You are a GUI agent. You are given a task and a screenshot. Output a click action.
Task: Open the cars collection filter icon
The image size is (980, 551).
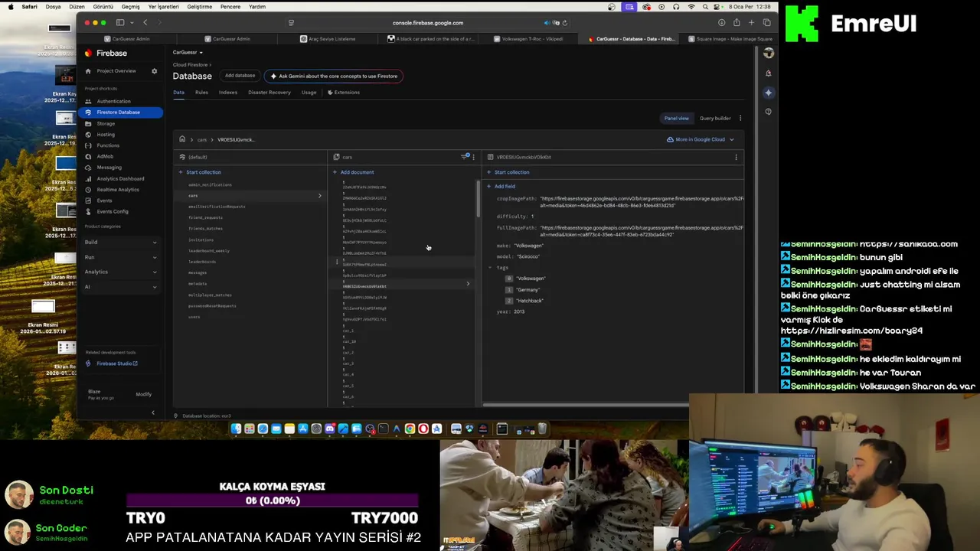coord(464,156)
